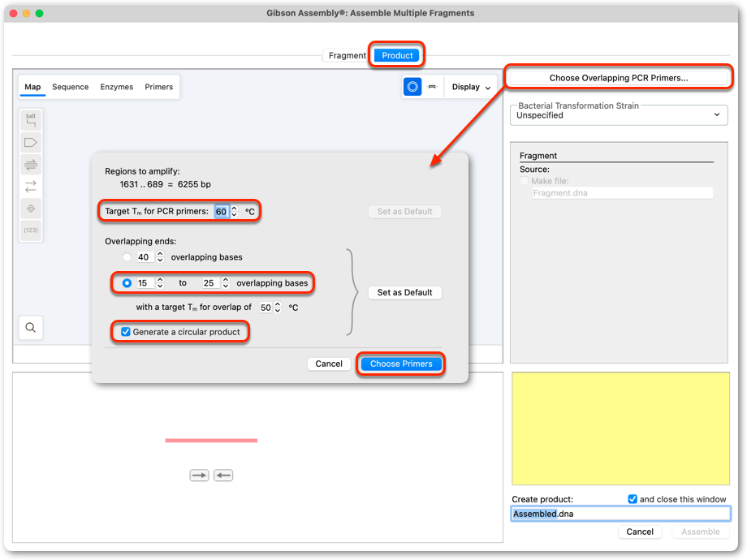This screenshot has height=560, width=747.
Task: Switch to the Product tab
Action: pos(397,55)
